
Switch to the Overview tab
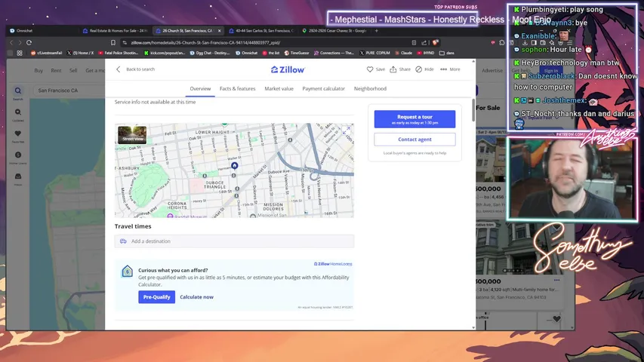[200, 89]
